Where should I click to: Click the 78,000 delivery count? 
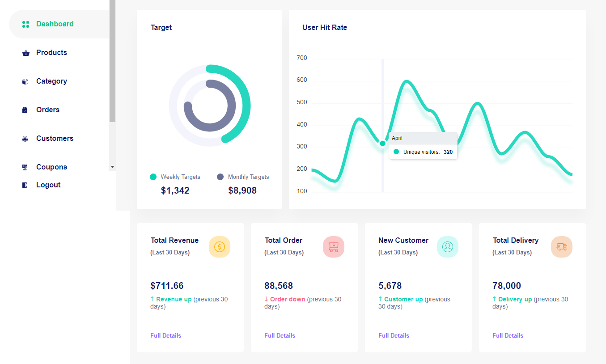(x=507, y=286)
